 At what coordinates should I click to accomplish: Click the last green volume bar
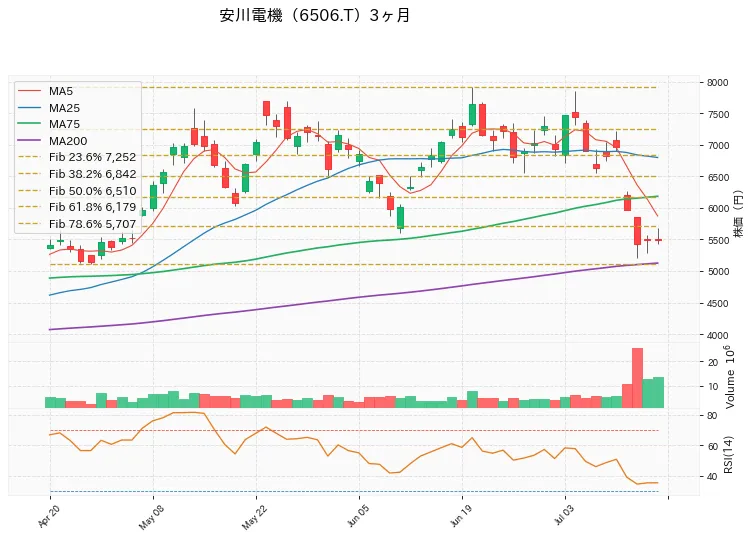(658, 392)
